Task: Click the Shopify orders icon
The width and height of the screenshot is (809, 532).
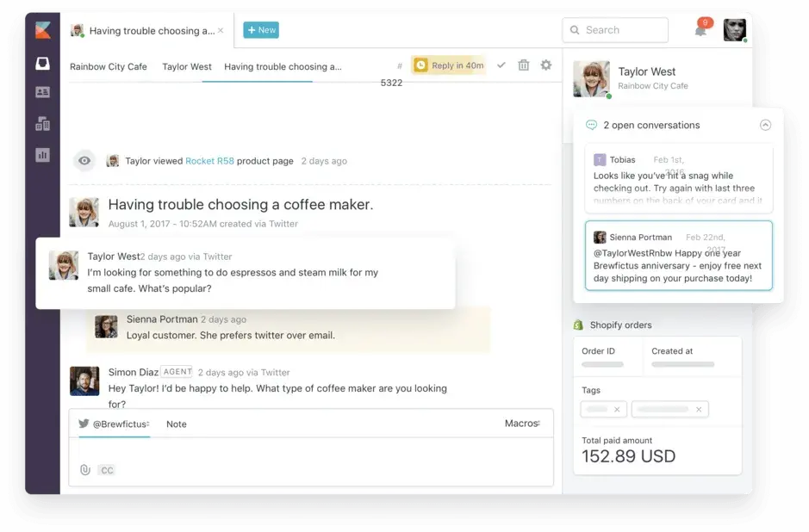Action: 578,325
